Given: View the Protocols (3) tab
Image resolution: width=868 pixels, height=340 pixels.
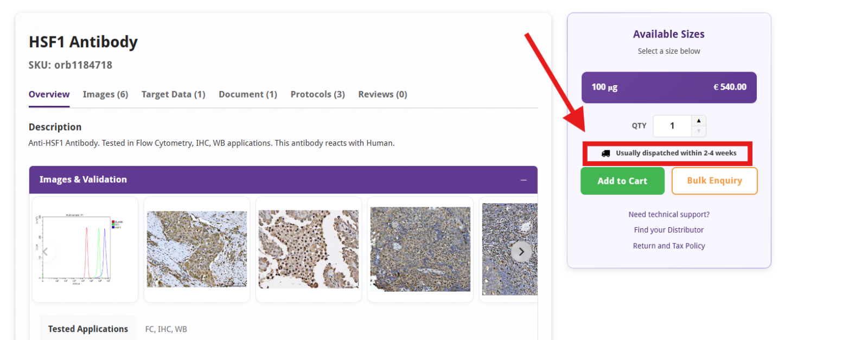Looking at the screenshot, I should pyautogui.click(x=317, y=94).
